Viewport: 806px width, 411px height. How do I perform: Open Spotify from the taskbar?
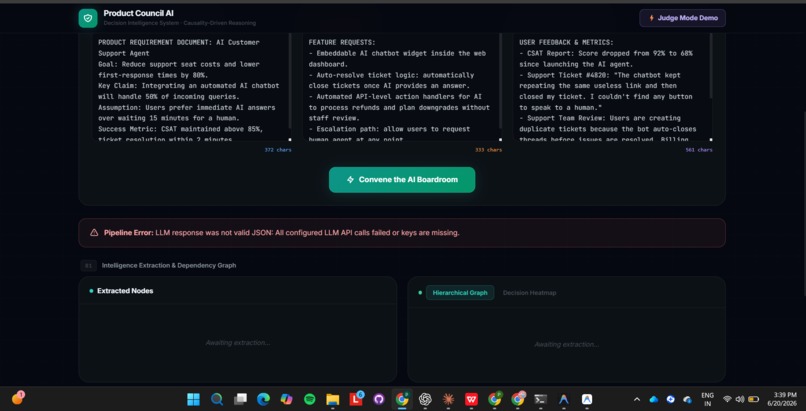pos(309,399)
